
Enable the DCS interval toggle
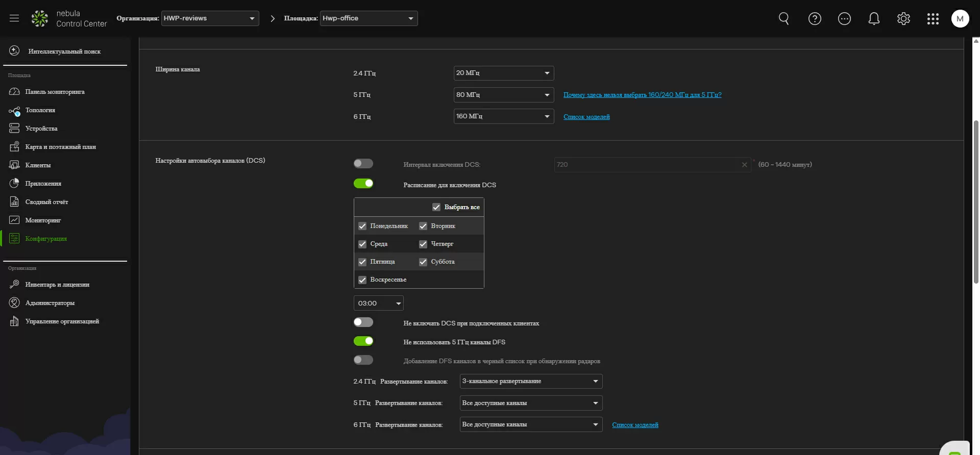coord(363,164)
